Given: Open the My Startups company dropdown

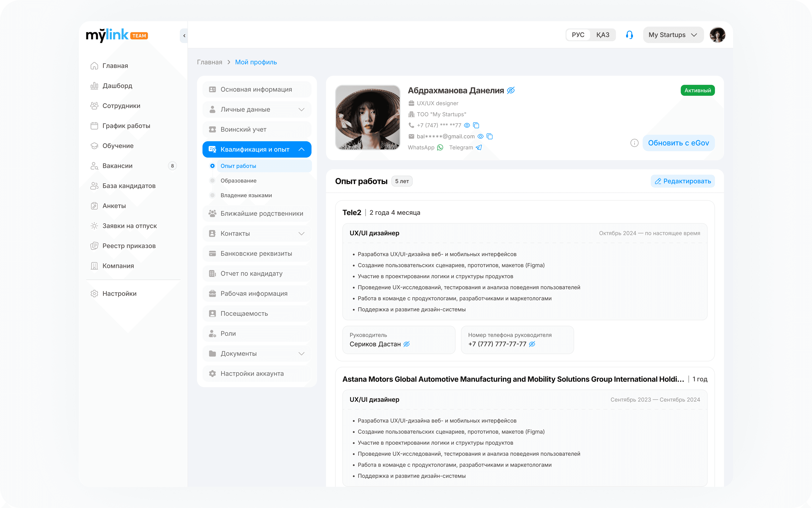Looking at the screenshot, I should click(x=673, y=35).
